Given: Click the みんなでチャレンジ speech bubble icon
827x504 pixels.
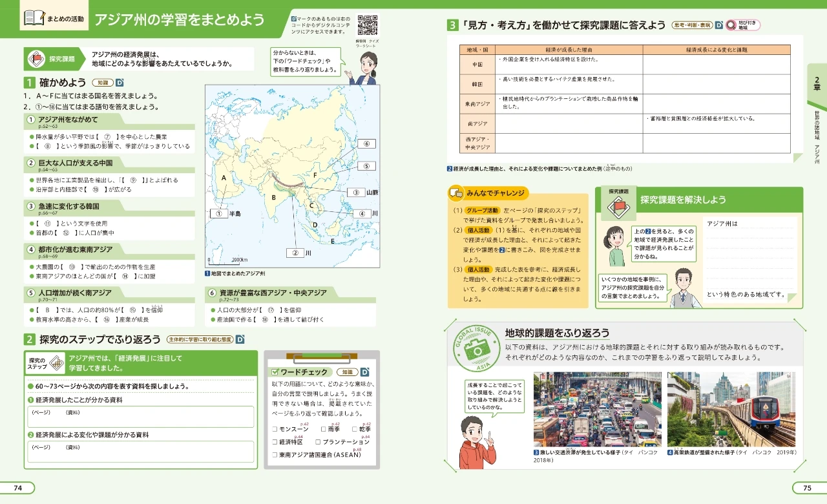Looking at the screenshot, I should (x=456, y=193).
